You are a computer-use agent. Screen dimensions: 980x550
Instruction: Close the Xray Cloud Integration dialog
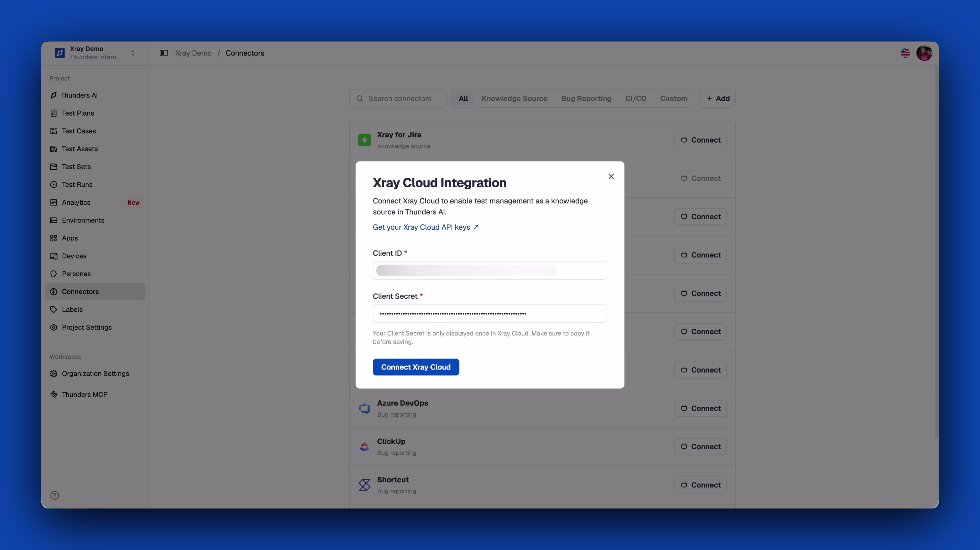pos(611,176)
